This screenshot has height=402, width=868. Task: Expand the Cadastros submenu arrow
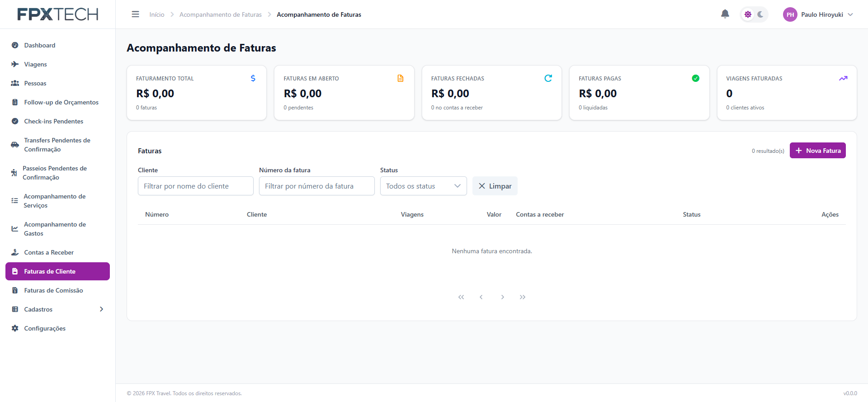[x=101, y=309]
